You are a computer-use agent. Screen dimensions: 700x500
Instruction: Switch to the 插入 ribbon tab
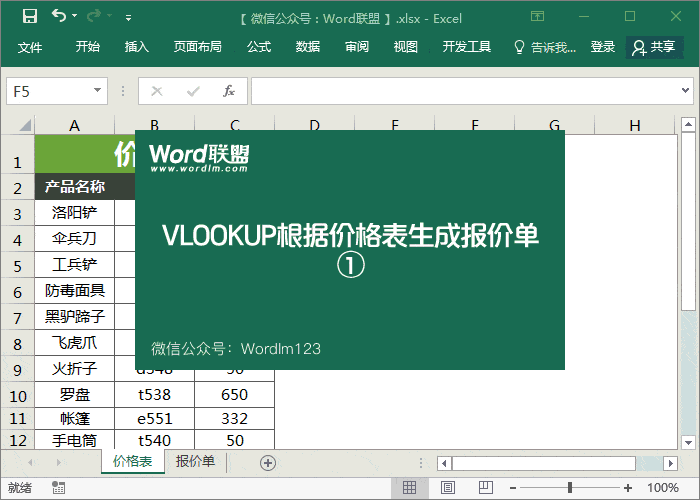pyautogui.click(x=137, y=46)
